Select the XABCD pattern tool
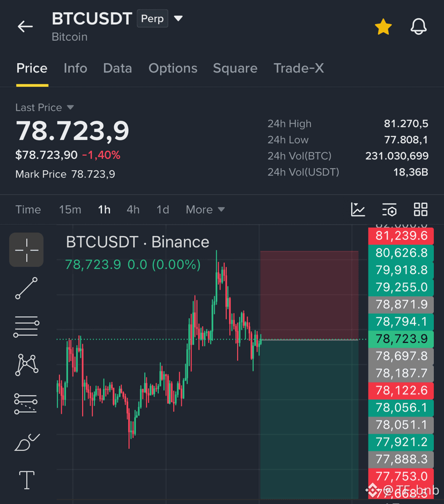Viewport: 444px width, 504px height. [27, 364]
